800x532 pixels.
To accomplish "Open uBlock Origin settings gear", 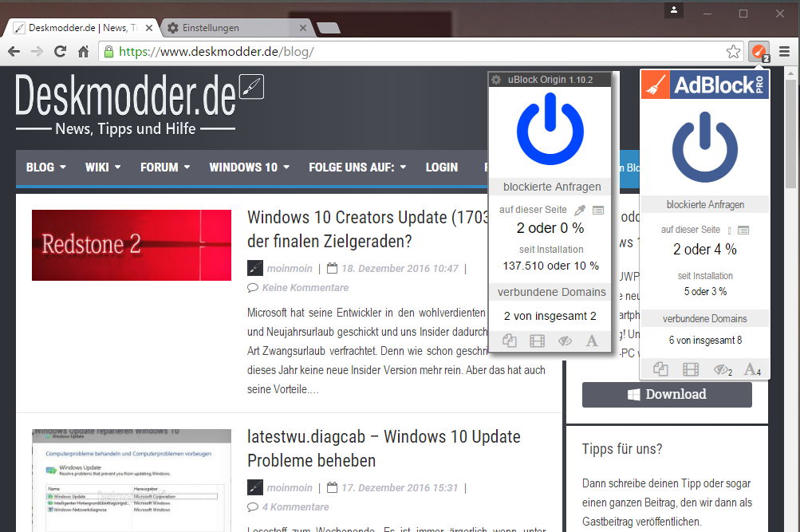I will click(496, 80).
